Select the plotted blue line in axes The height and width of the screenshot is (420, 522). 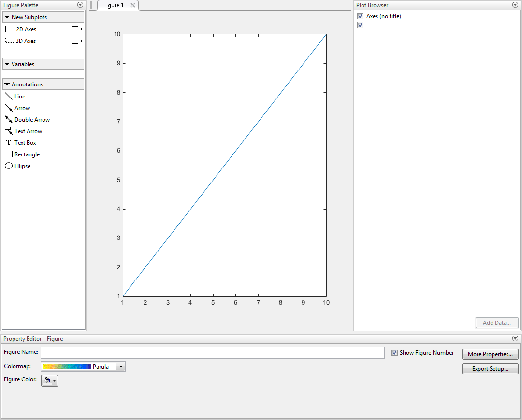(x=225, y=165)
